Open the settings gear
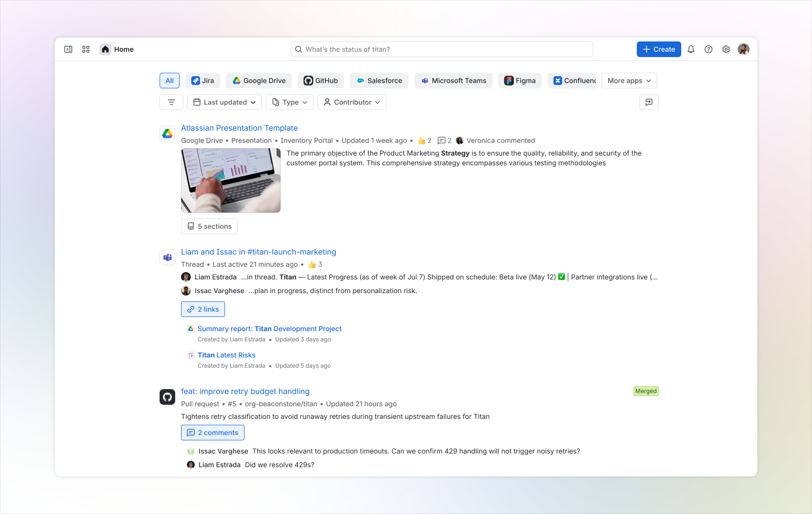 pyautogui.click(x=726, y=49)
